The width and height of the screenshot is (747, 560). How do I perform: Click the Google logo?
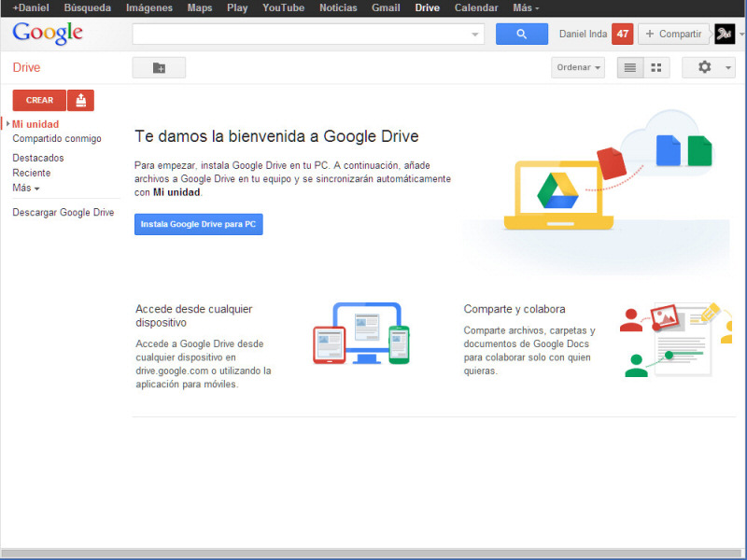(x=48, y=34)
